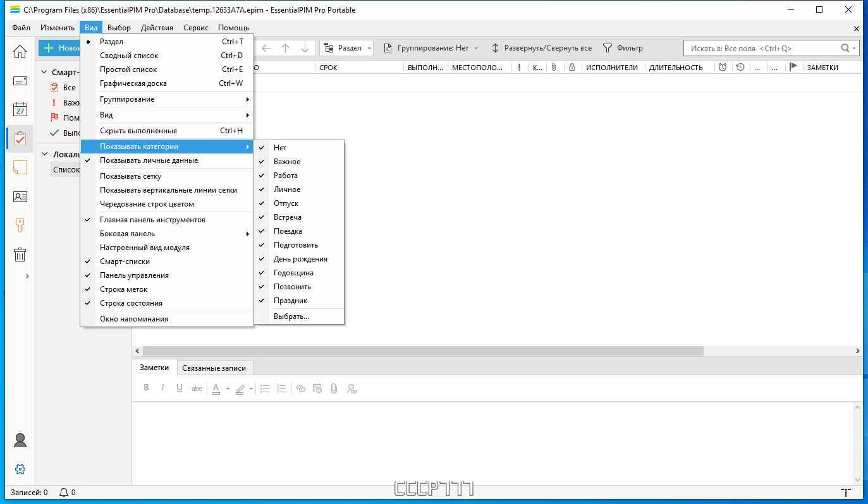
Task: Open the Notes module icon
Action: [x=20, y=167]
